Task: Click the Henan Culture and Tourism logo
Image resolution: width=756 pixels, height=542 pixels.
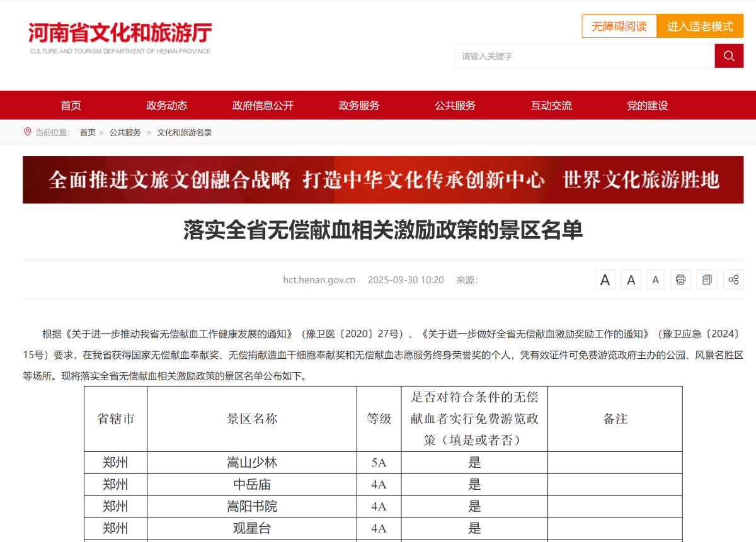Action: tap(120, 38)
